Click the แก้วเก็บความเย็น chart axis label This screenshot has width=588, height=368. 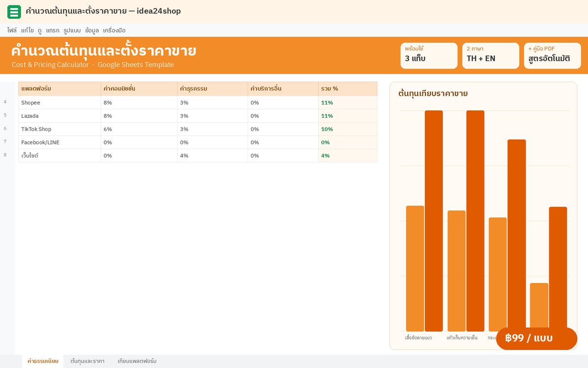point(462,338)
